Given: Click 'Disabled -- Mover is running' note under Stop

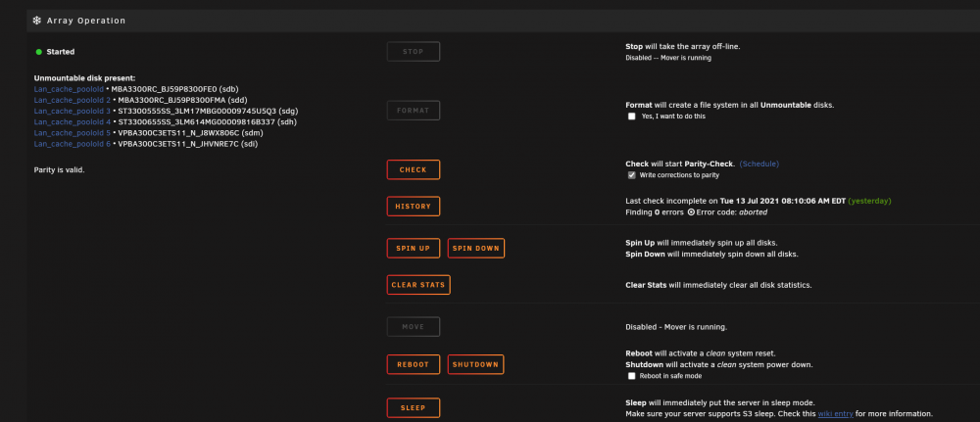Looking at the screenshot, I should click(x=668, y=58).
